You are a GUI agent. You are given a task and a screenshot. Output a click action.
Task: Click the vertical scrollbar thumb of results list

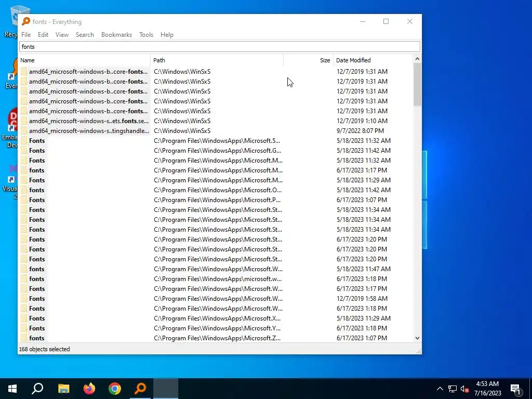click(417, 84)
